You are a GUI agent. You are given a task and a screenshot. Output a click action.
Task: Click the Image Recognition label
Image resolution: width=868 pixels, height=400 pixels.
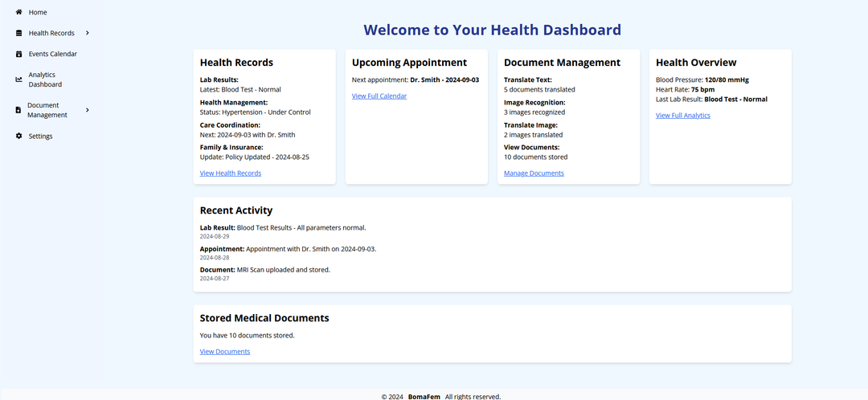click(534, 103)
